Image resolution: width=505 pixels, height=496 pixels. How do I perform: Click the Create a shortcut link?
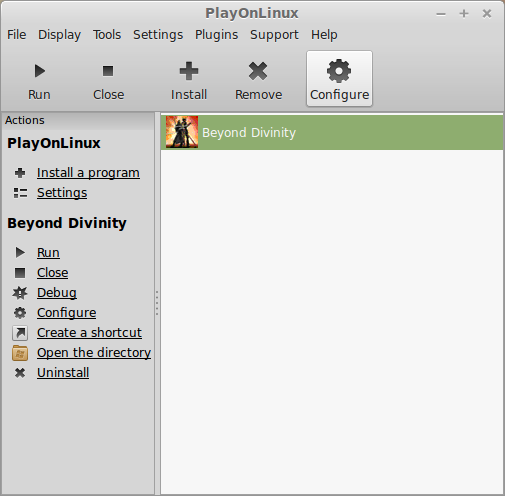coord(89,333)
